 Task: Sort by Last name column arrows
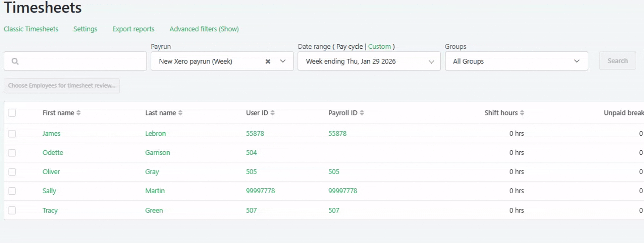[180, 113]
